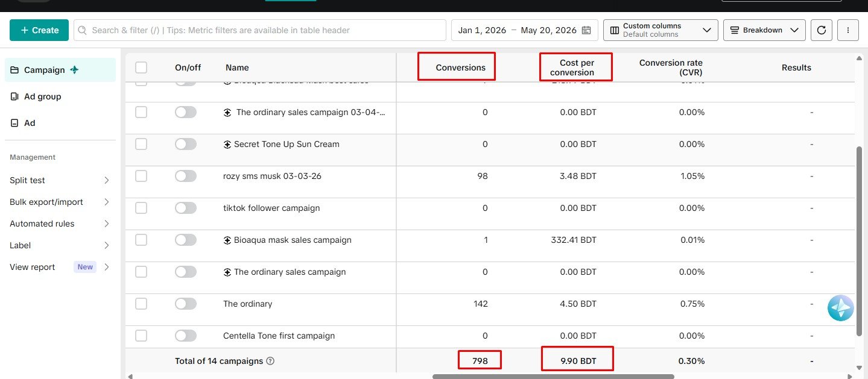
Task: Click the Results column header
Action: point(796,67)
